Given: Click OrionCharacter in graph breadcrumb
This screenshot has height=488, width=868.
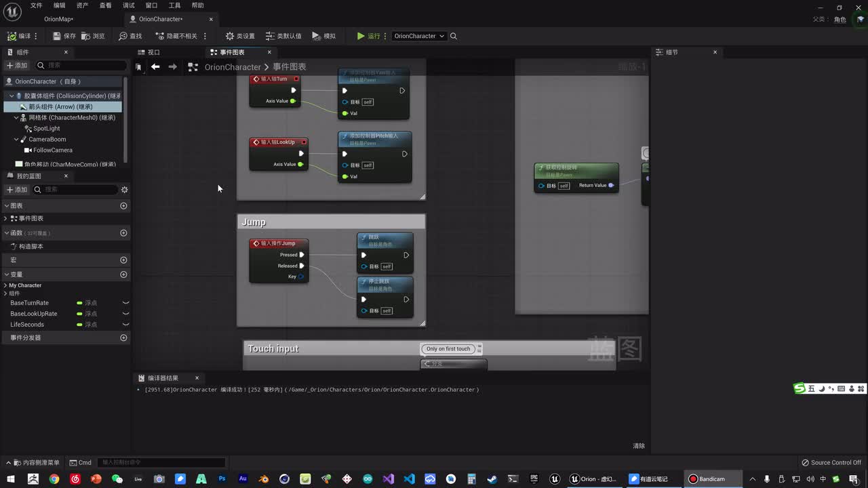Looking at the screenshot, I should pyautogui.click(x=233, y=67).
